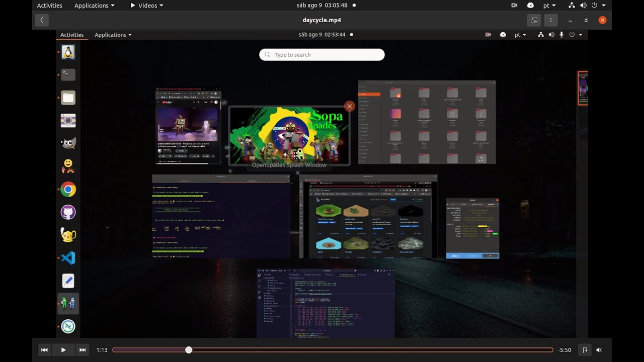Close the OpenSpades Splash Window from the overview
This screenshot has height=362, width=644.
pos(350,106)
